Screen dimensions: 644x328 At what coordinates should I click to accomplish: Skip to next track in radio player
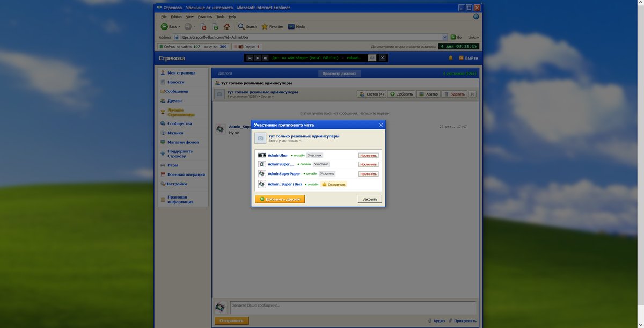pyautogui.click(x=265, y=57)
